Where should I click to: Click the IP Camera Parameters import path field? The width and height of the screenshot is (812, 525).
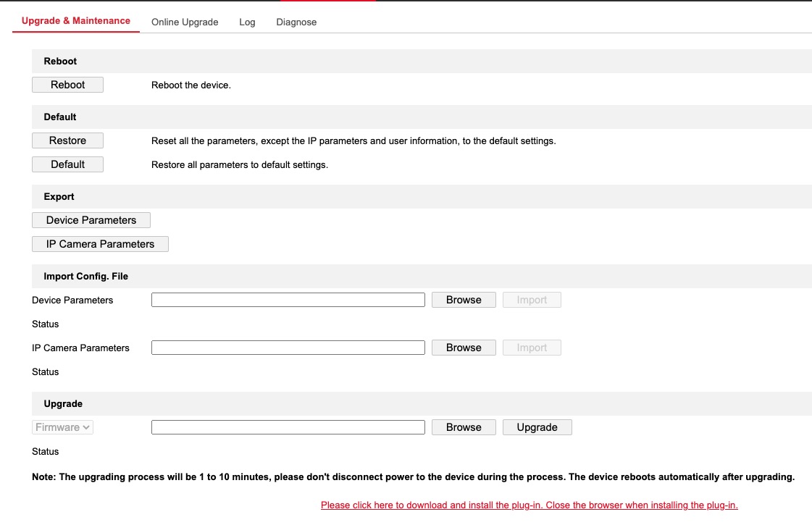[x=288, y=348]
